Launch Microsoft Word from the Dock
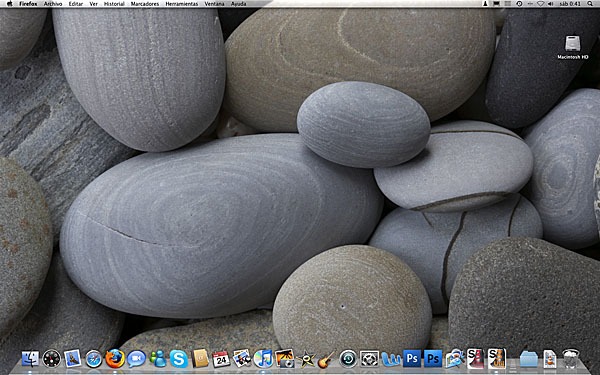 click(391, 359)
